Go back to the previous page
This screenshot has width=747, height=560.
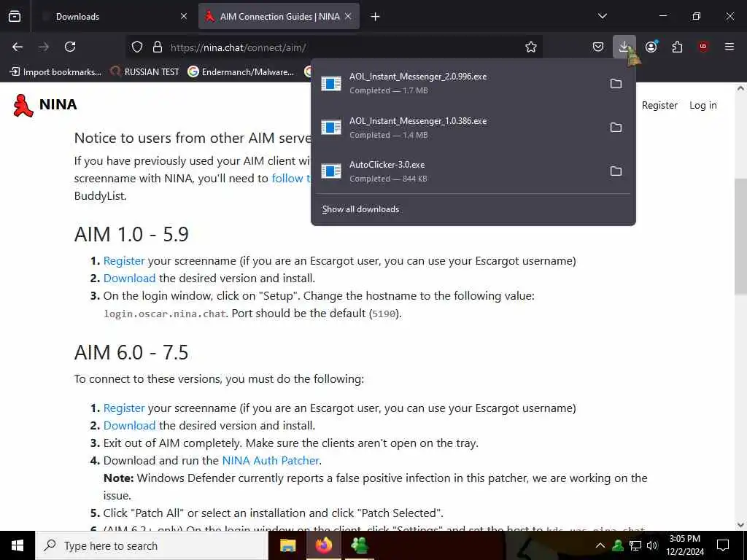(18, 47)
